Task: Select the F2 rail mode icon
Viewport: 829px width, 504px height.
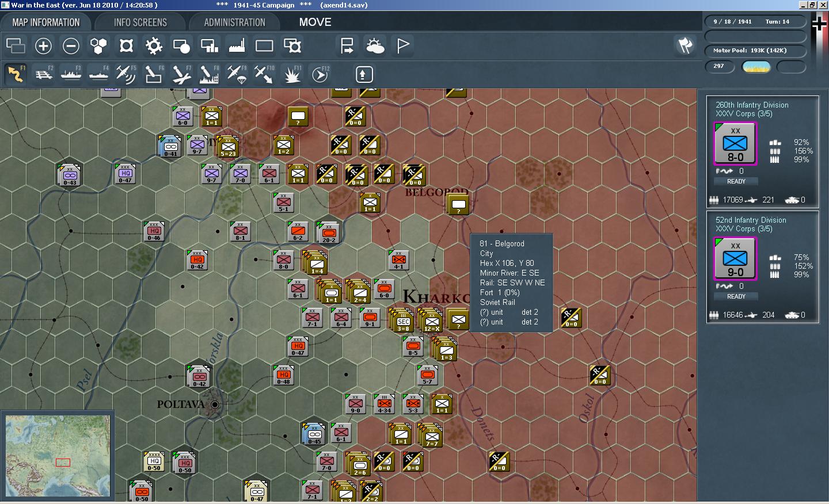Action: coord(43,74)
